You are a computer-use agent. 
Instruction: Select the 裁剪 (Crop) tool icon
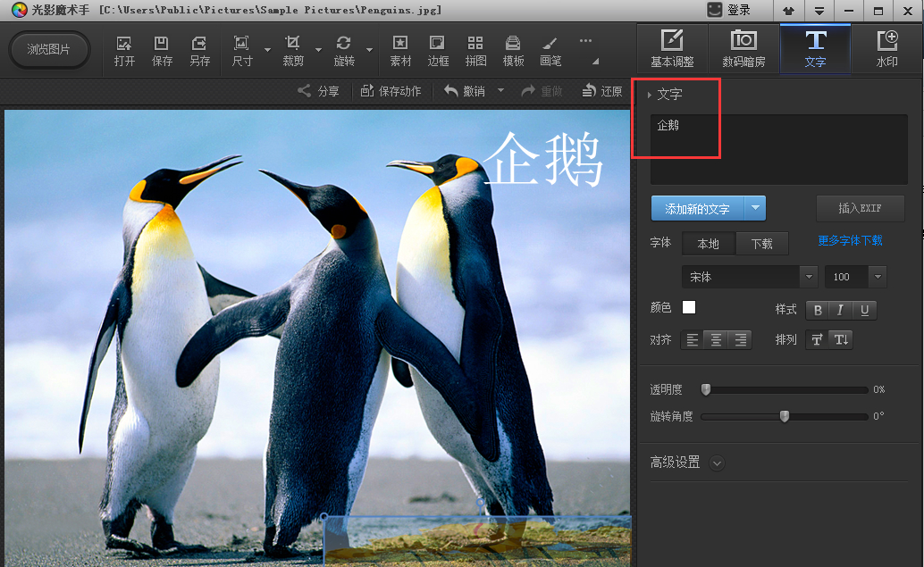coord(292,50)
